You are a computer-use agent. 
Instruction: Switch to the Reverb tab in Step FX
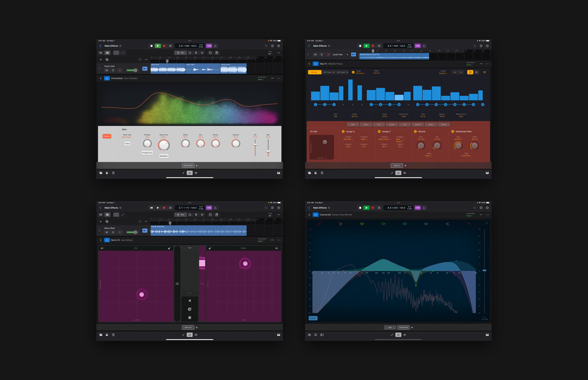point(444,124)
